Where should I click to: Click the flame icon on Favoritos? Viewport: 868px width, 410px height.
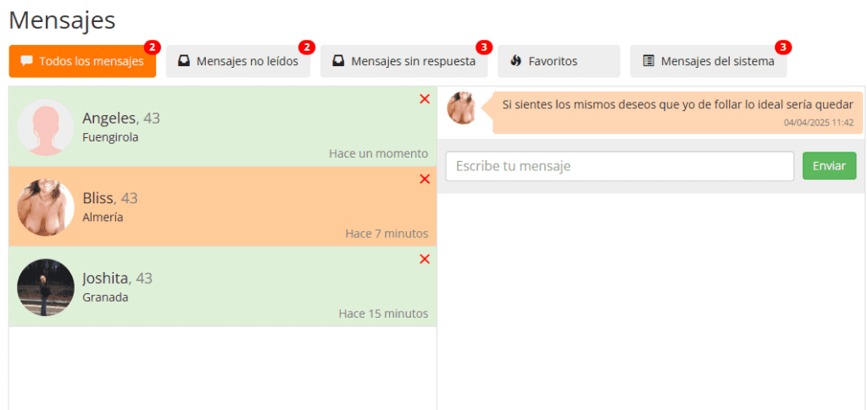(515, 61)
